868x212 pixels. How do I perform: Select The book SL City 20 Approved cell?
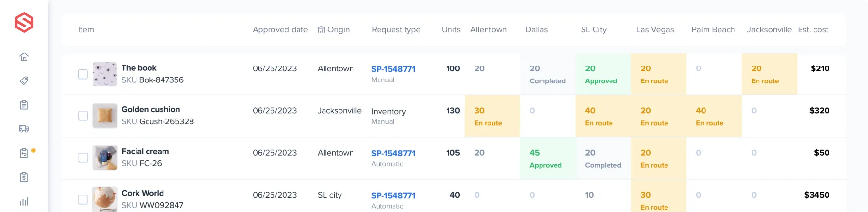click(x=603, y=74)
